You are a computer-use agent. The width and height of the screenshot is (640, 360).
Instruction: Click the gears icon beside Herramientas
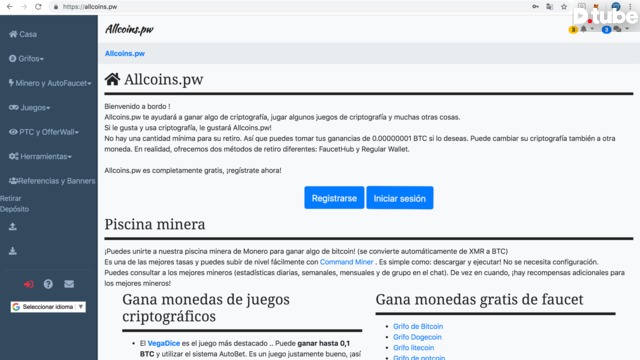(x=13, y=156)
